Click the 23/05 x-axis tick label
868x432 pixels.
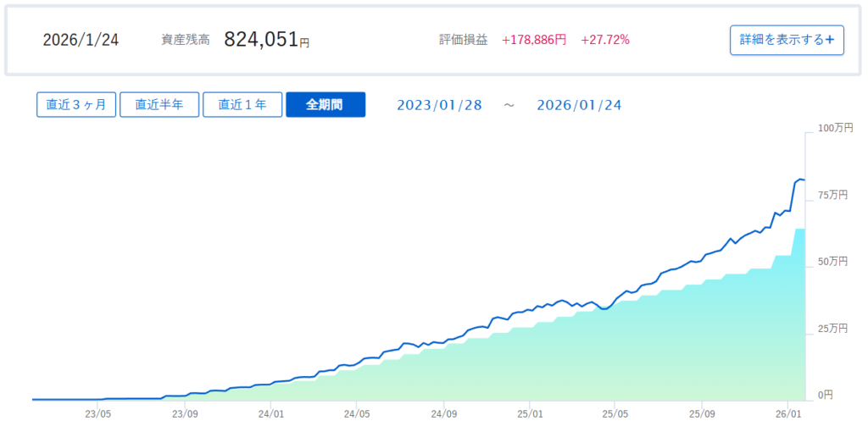98,414
